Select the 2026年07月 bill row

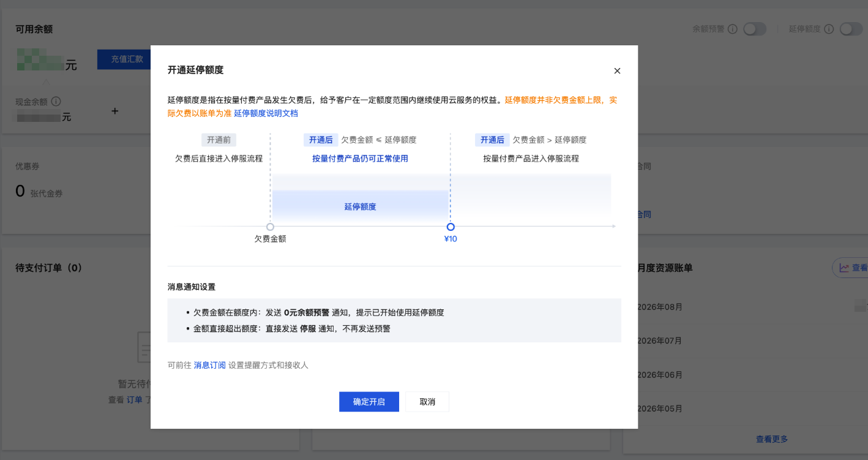pyautogui.click(x=746, y=341)
